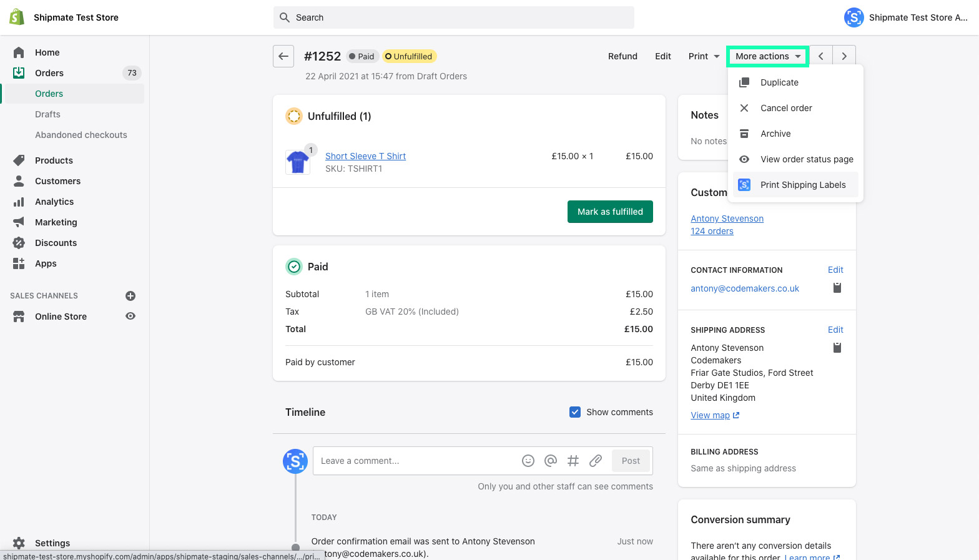
Task: Open the Print dropdown
Action: 704,56
